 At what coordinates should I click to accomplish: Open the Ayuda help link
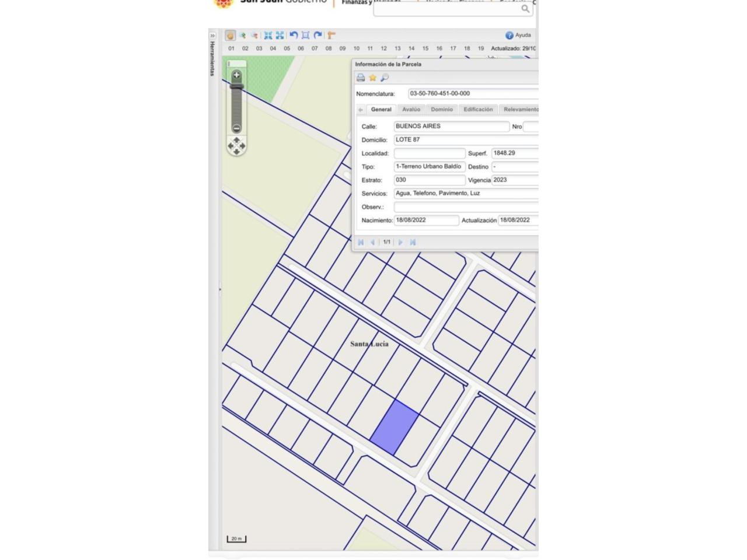pos(518,36)
